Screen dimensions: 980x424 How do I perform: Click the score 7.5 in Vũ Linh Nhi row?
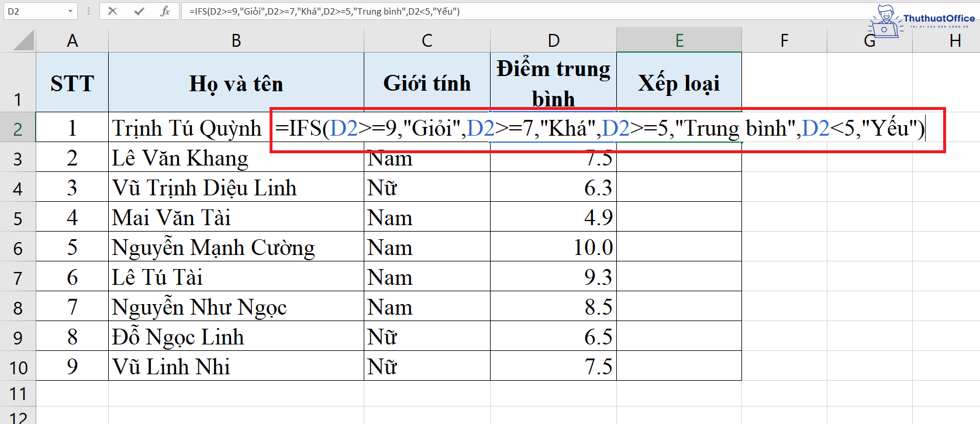point(553,366)
